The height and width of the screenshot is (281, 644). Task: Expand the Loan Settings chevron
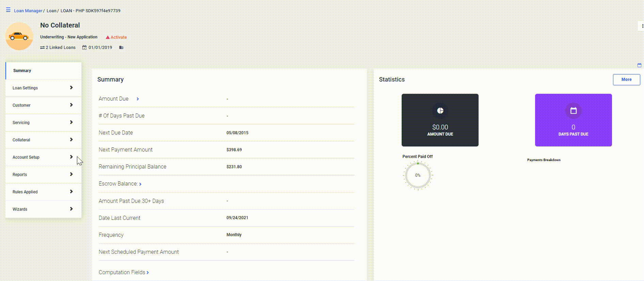(x=71, y=88)
